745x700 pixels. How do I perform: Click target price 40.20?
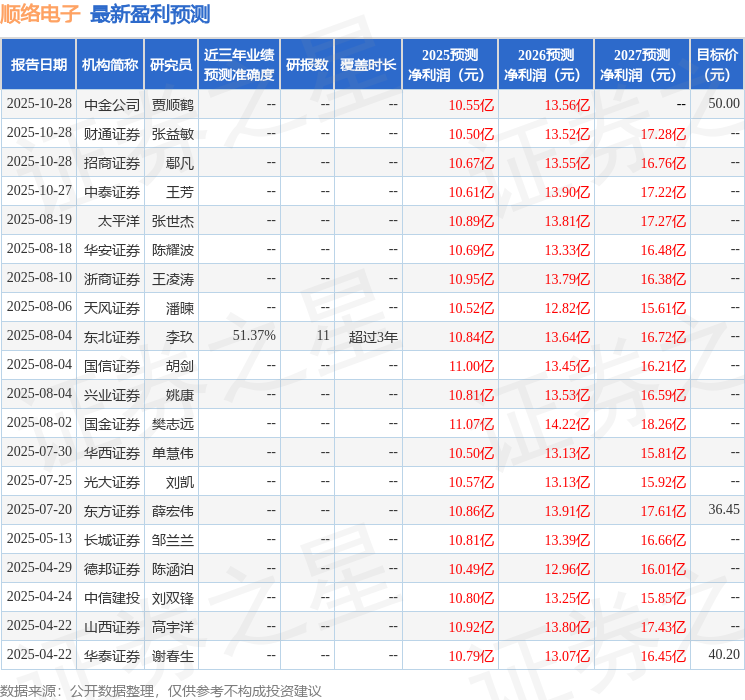pyautogui.click(x=724, y=654)
